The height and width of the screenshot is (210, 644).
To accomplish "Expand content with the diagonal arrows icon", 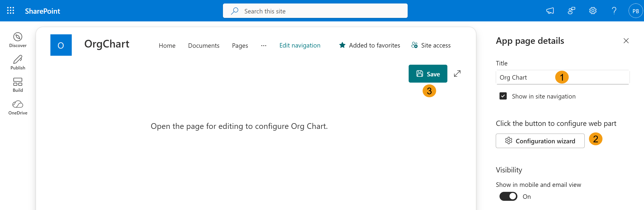I will coord(457,74).
